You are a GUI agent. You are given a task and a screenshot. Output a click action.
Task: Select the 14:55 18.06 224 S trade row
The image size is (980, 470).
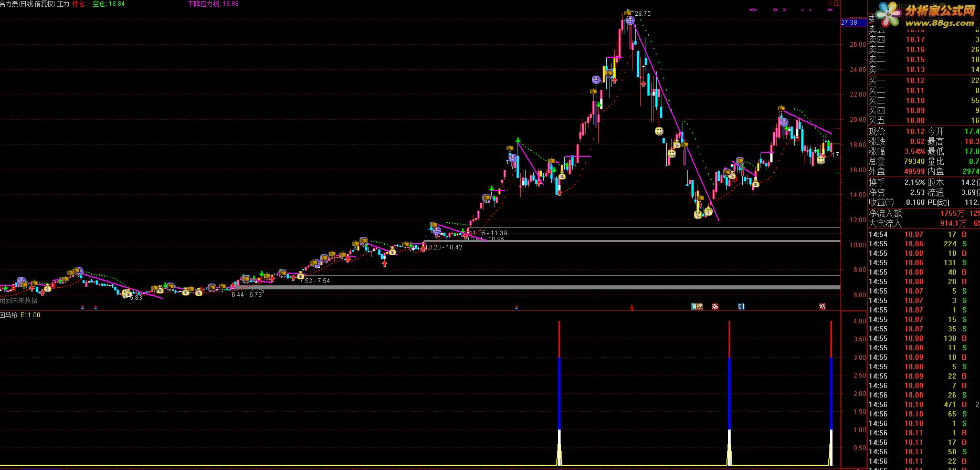[923, 244]
